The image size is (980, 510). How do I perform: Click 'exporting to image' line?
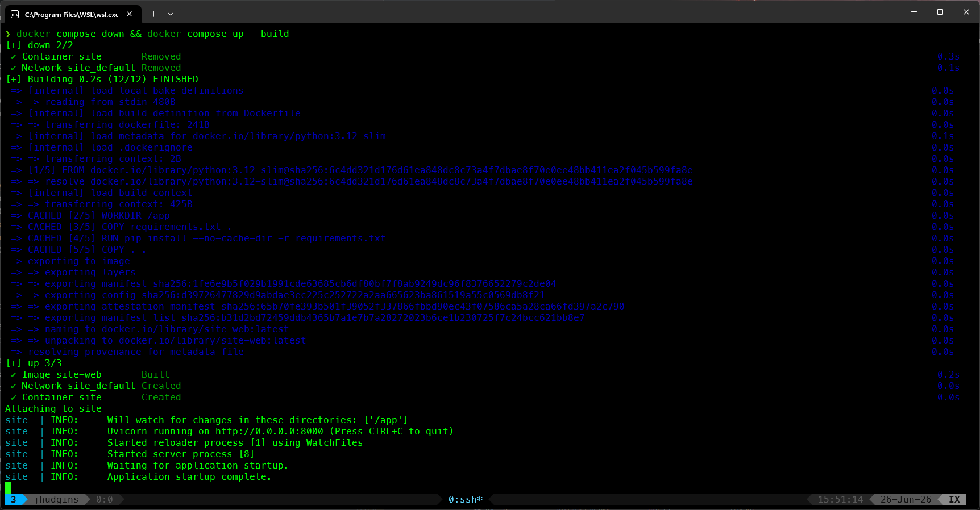[x=70, y=261]
